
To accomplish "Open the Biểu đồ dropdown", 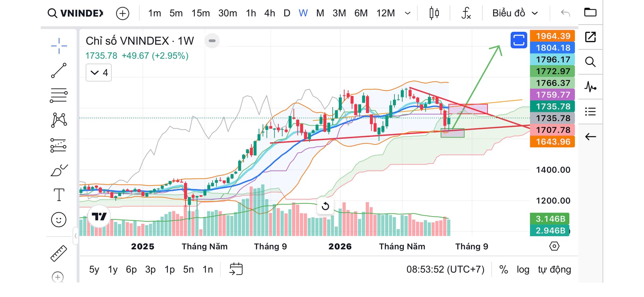I will pyautogui.click(x=515, y=13).
